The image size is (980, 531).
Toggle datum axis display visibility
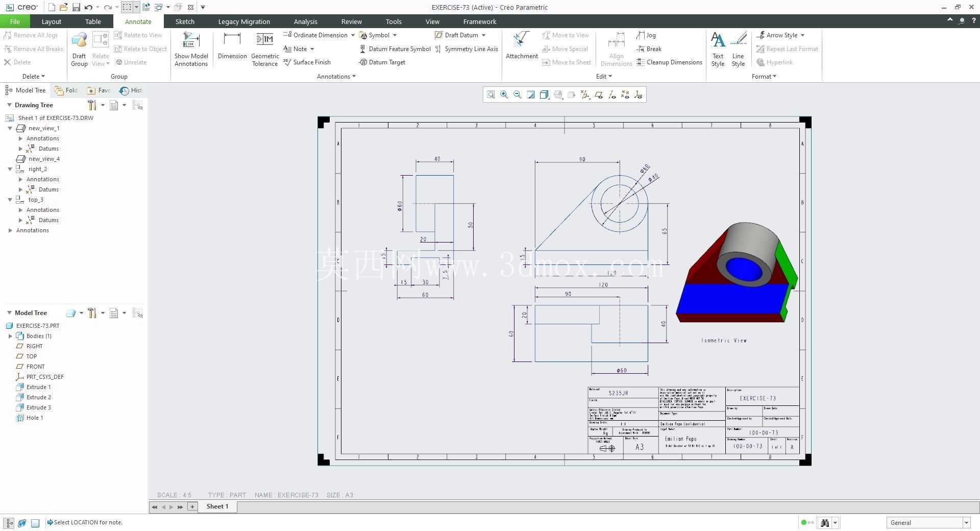612,94
